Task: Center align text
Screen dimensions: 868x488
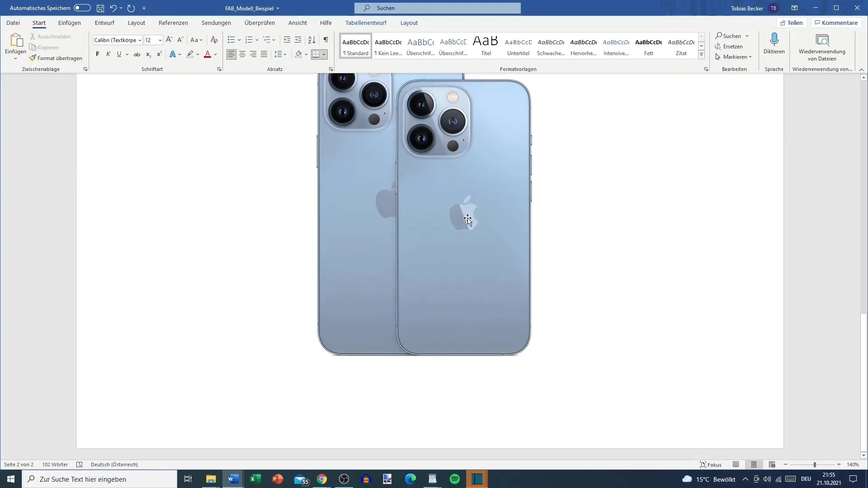Action: (x=242, y=54)
